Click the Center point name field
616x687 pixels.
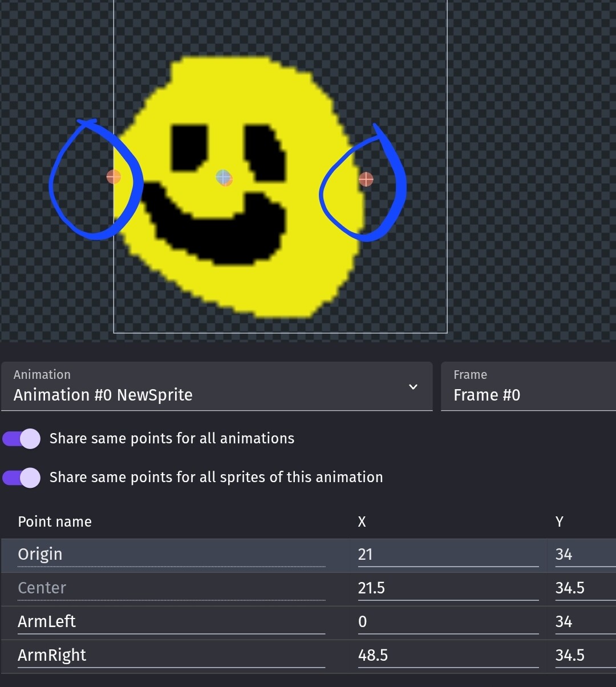(171, 588)
